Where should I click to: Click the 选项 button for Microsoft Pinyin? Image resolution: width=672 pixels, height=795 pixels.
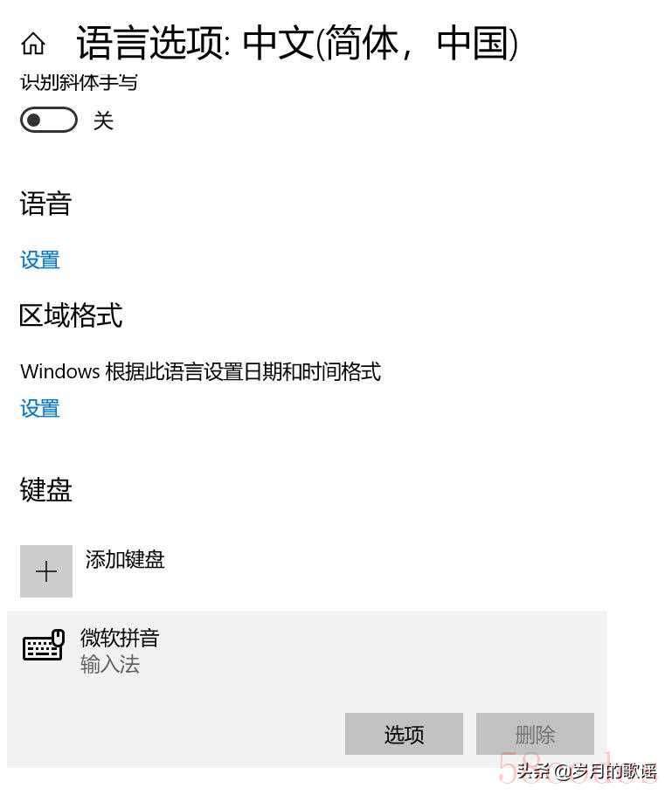coord(405,734)
